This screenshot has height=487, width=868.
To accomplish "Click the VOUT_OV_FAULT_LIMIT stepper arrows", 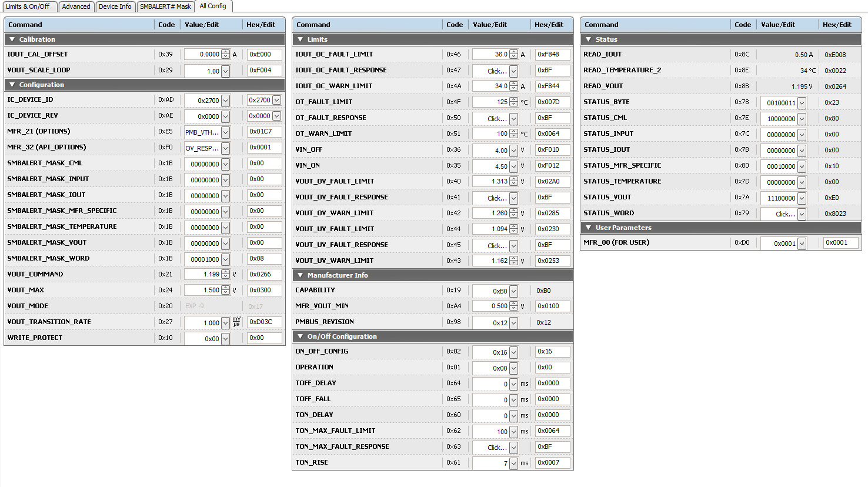I will coord(513,181).
